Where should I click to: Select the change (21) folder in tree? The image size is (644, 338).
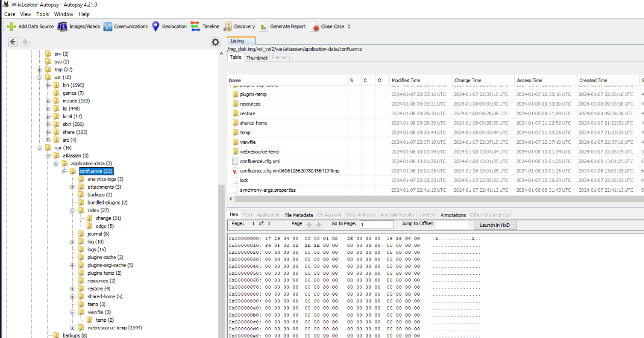pyautogui.click(x=108, y=218)
